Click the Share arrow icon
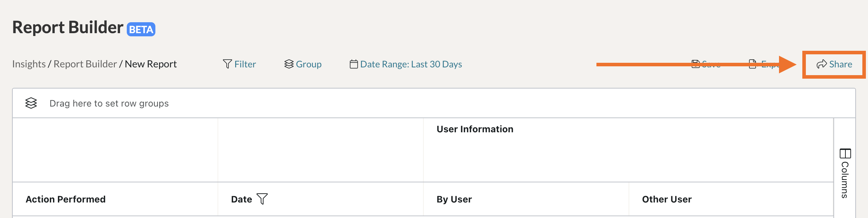868x218 pixels. point(822,64)
